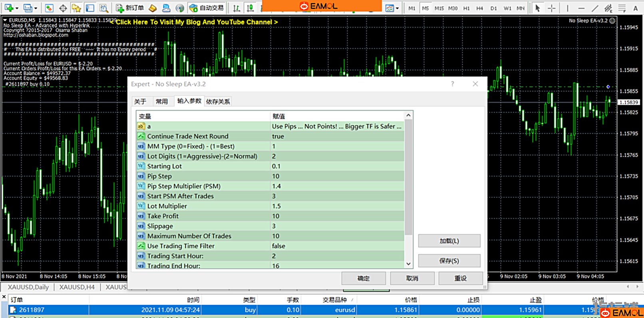The width and height of the screenshot is (644, 318).
Task: Click the 保存(S) button
Action: click(x=449, y=261)
